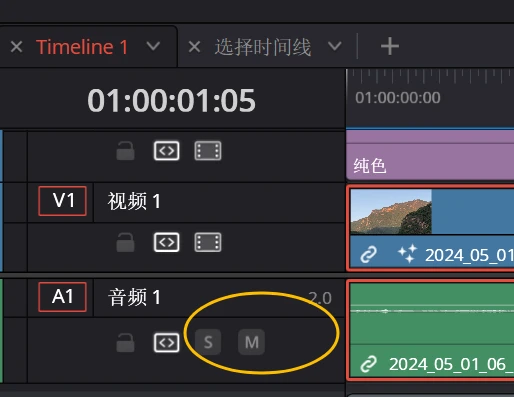Click the 音频 1 track name
This screenshot has height=397, width=514.
pos(134,297)
